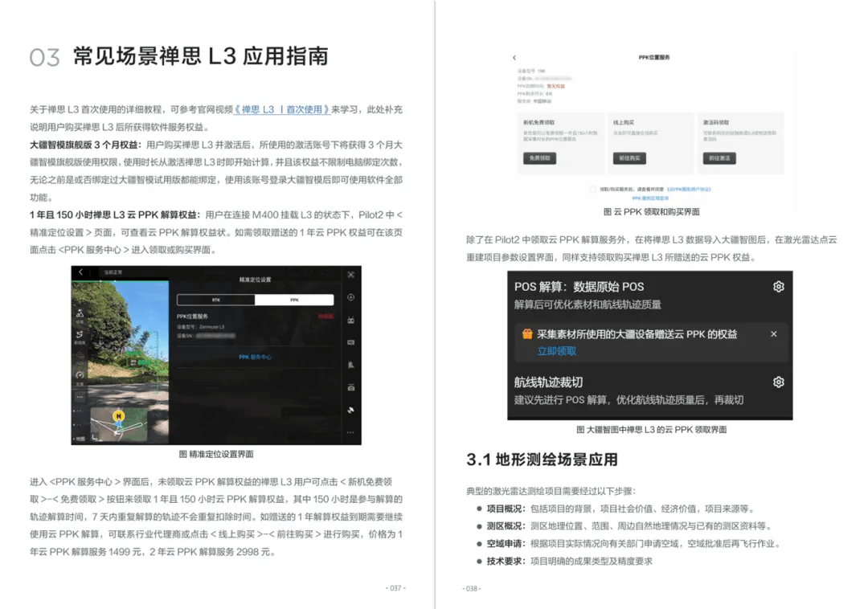Open the gear settings icon for 航线轨迹裁切

[778, 382]
